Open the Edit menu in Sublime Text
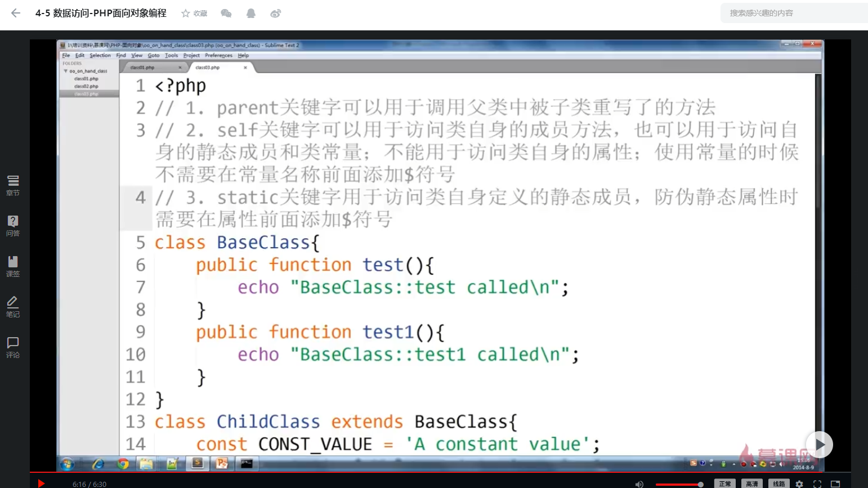The image size is (868, 488). tap(80, 55)
